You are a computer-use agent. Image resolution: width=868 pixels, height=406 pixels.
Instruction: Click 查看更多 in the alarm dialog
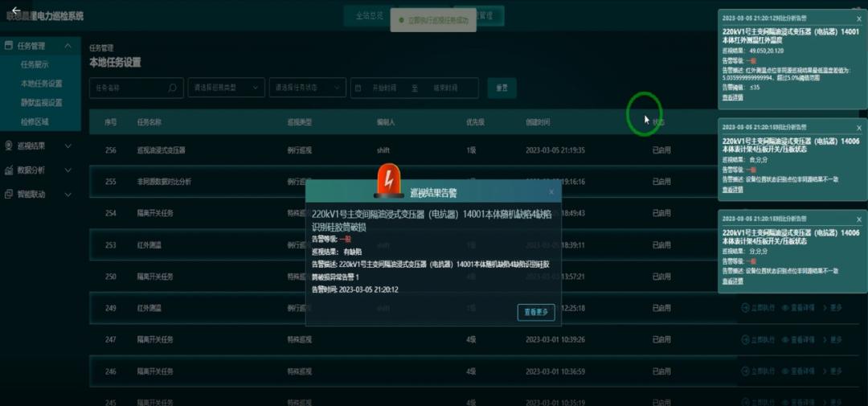tap(536, 313)
